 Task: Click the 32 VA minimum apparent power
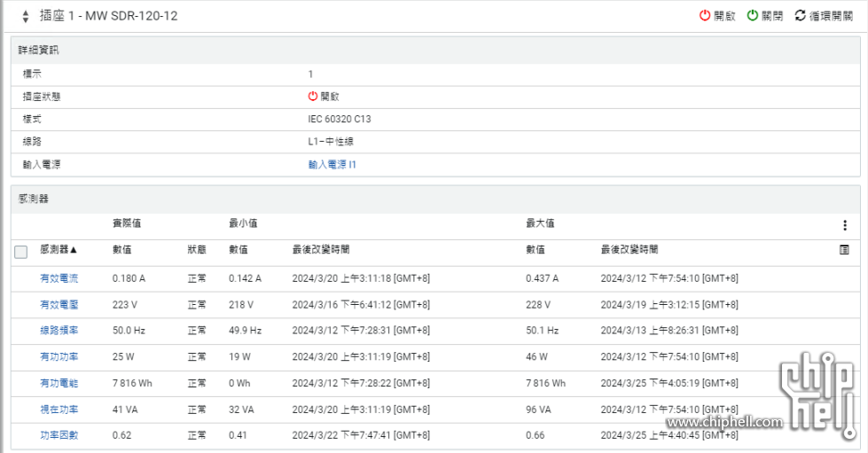241,410
